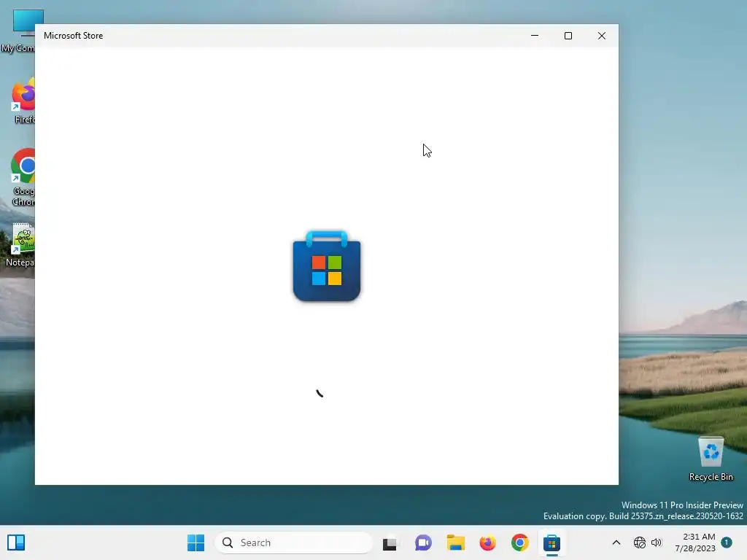The image size is (747, 560).
Task: Select the Microsoft Store taskbar icon
Action: pos(551,542)
